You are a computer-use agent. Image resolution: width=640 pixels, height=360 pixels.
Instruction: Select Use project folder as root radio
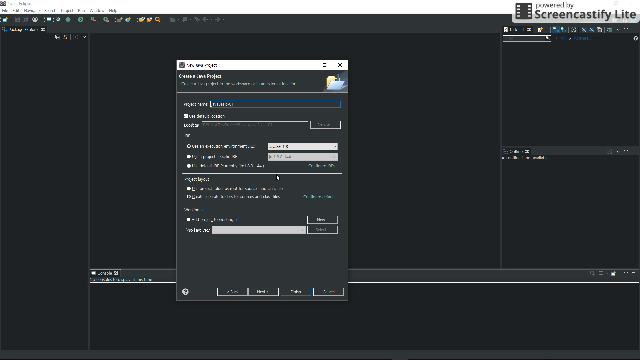click(189, 189)
